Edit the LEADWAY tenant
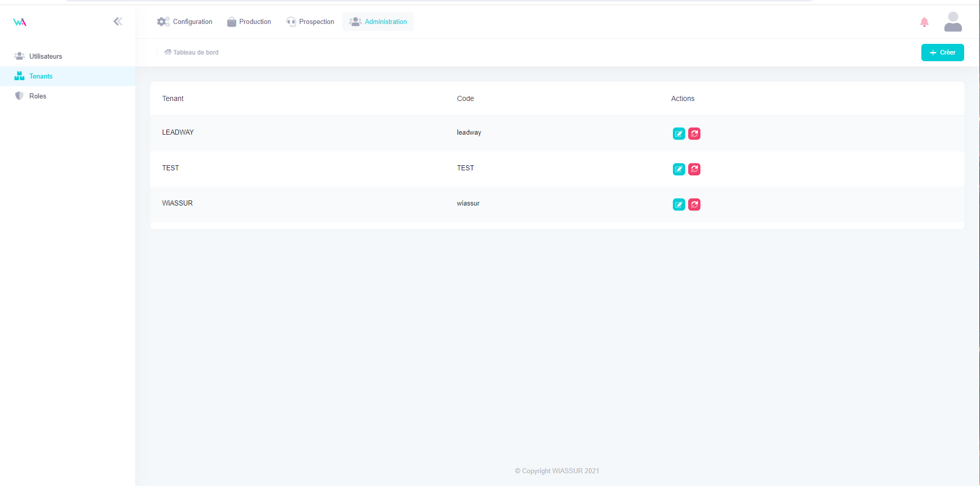This screenshot has width=980, height=486. pos(679,134)
